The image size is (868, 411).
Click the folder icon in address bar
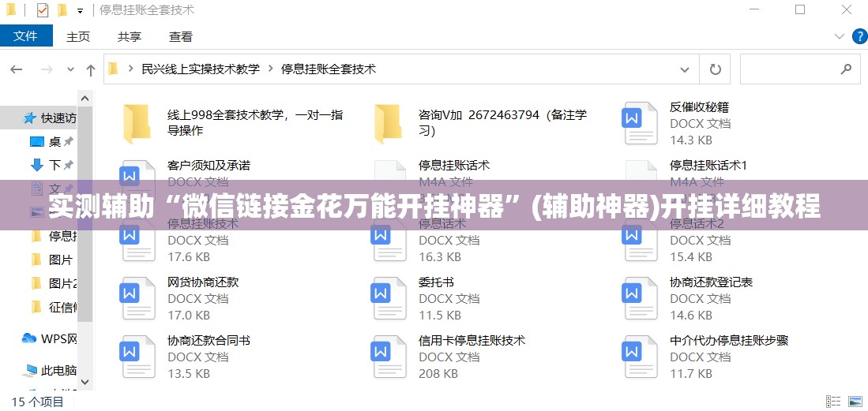113,69
